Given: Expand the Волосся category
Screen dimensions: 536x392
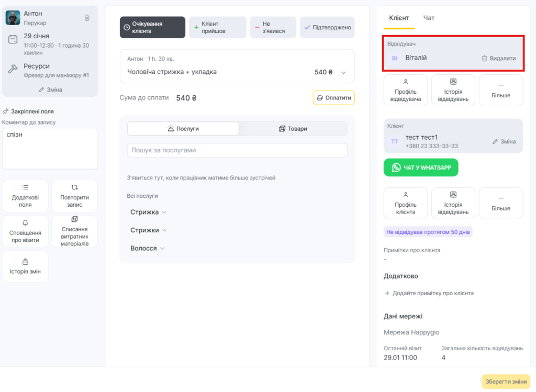Looking at the screenshot, I should [x=148, y=249].
